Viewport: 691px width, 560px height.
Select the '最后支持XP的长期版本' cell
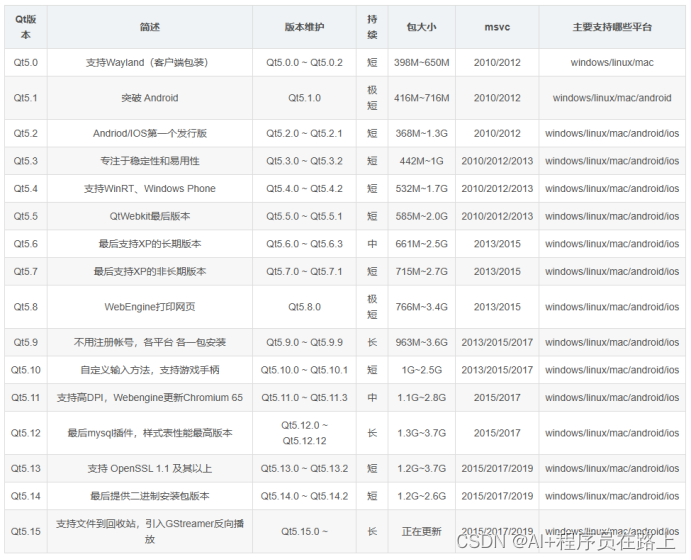click(150, 244)
